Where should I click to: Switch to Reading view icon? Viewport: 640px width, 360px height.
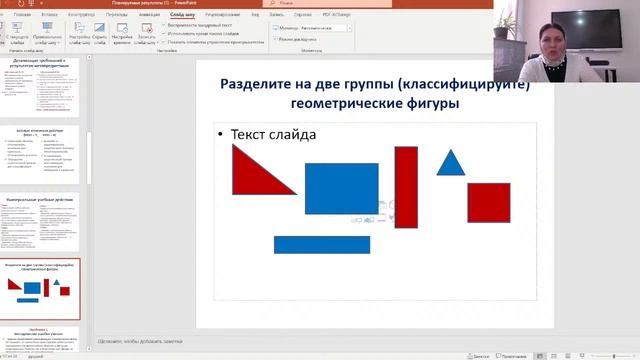pos(568,356)
